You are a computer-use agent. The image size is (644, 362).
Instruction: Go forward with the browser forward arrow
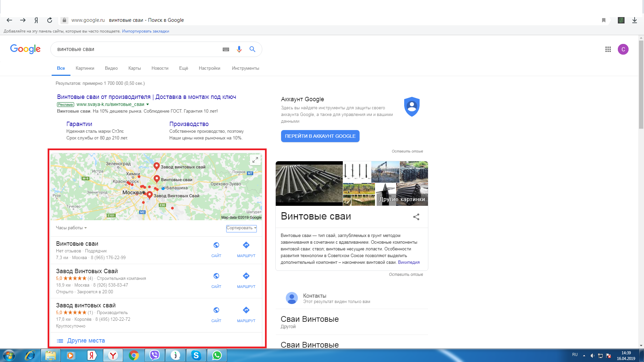coord(23,20)
